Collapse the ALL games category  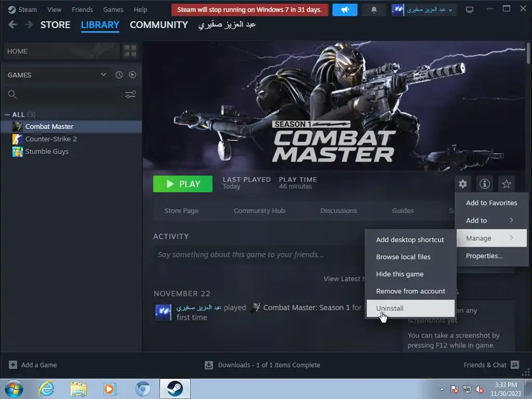7,115
